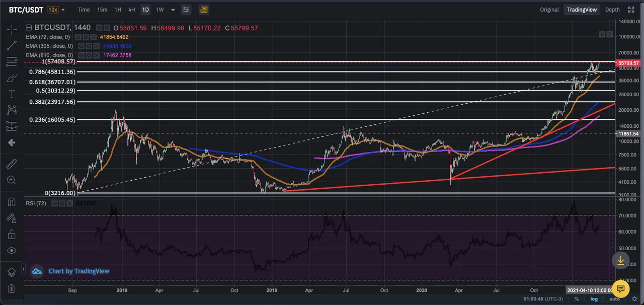The image size is (644, 305).
Task: Toggle percent scale at bottom
Action: (577, 299)
